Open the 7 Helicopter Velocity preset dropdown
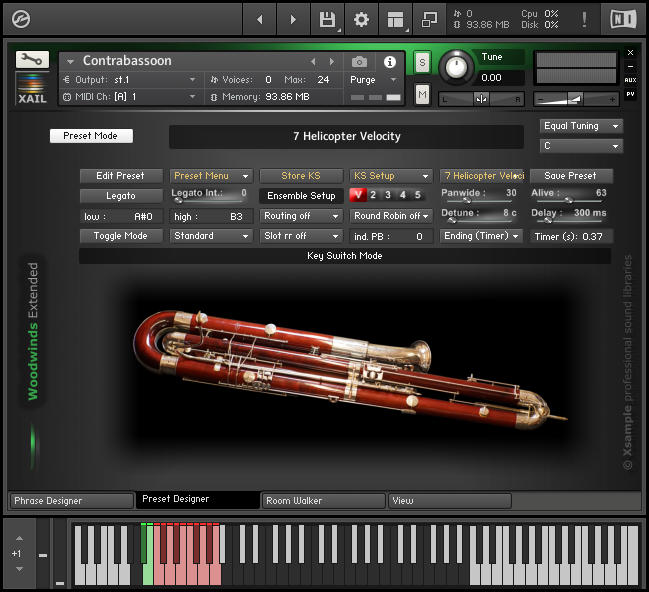The image size is (649, 592). 483,176
